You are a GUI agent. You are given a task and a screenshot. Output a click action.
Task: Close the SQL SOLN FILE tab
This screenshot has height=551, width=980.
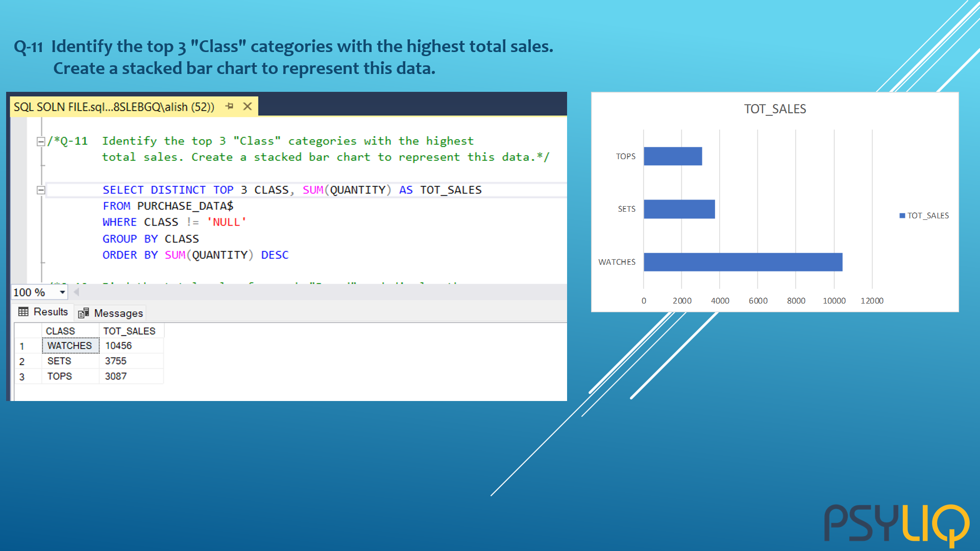248,106
